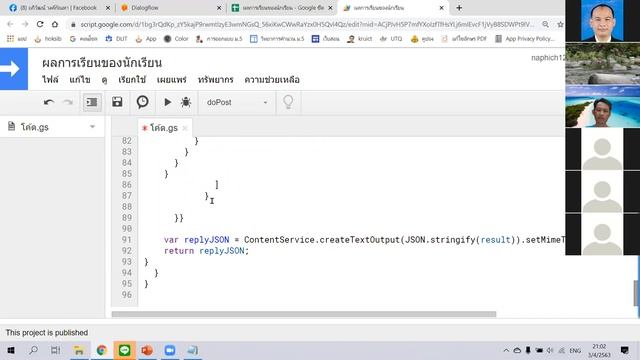
Task: Start debugging with the bug icon
Action: pos(186,102)
